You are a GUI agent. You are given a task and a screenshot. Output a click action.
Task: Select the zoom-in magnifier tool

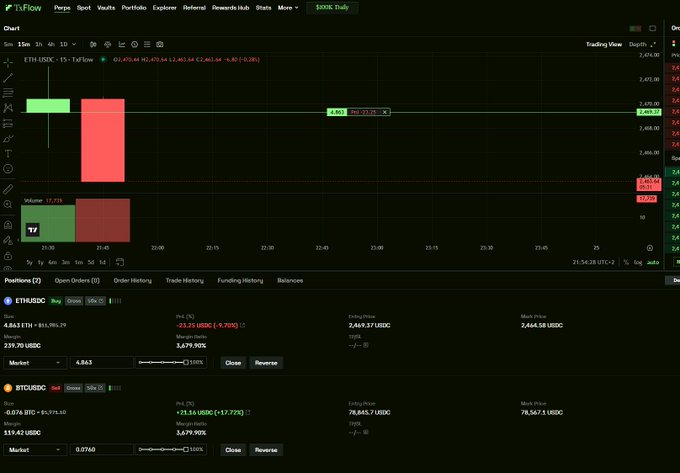coord(8,204)
